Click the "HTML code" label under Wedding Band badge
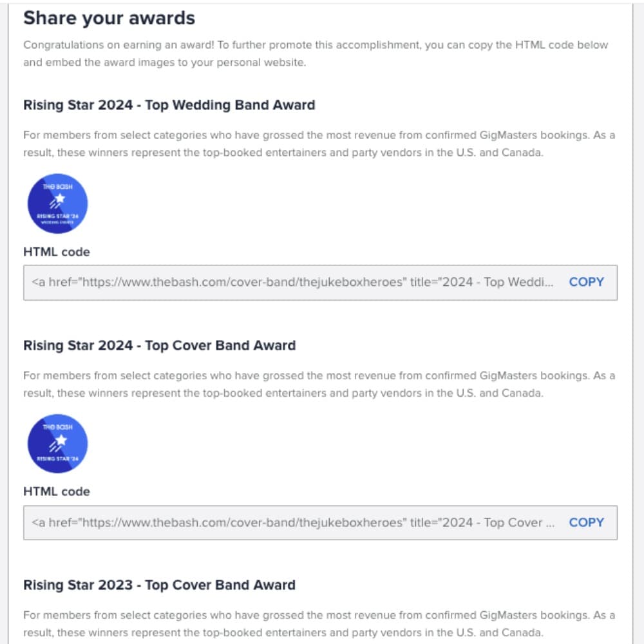 [x=57, y=252]
